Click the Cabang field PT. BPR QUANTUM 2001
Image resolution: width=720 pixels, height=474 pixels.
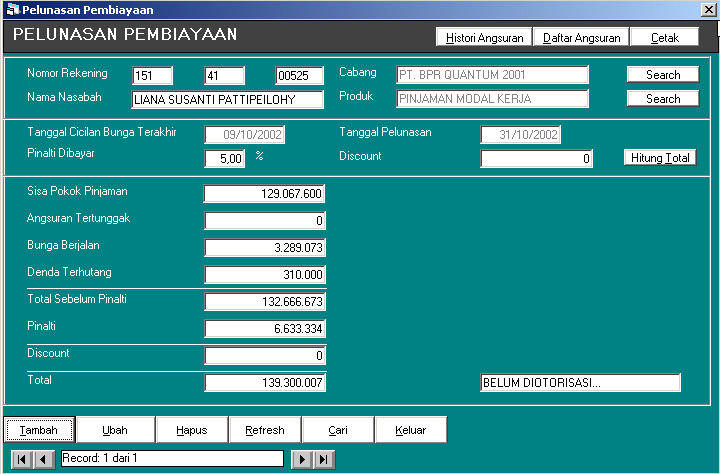[492, 74]
